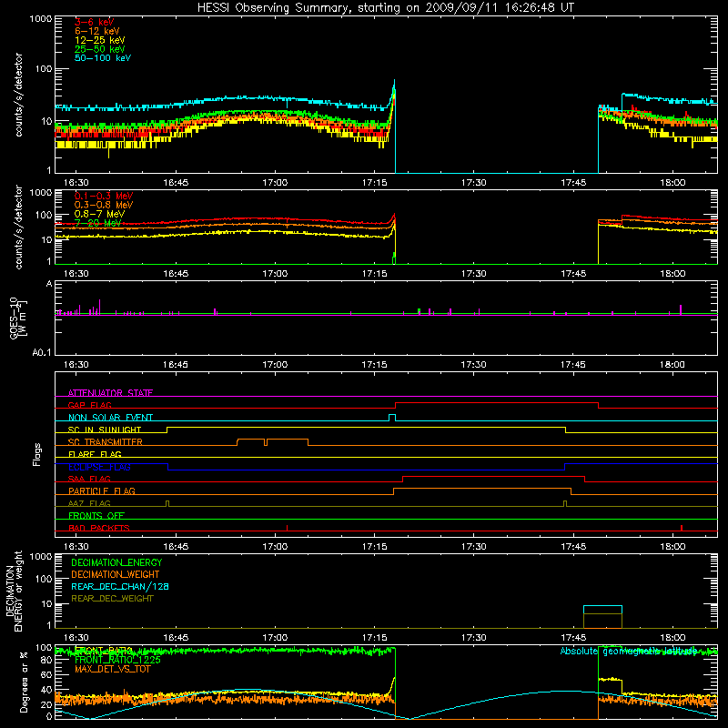Select the GAP_FLAG label
The height and width of the screenshot is (728, 728).
click(89, 405)
